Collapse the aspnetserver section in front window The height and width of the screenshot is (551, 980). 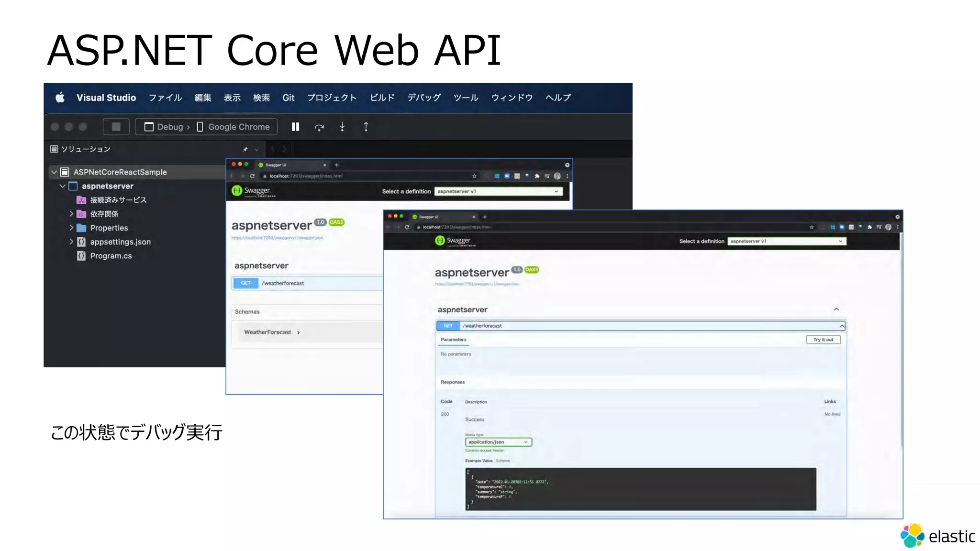coord(836,309)
